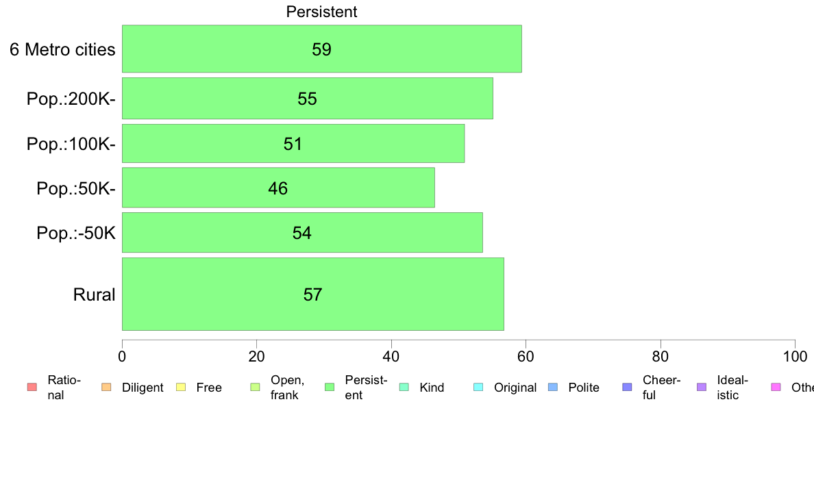This screenshot has width=814, height=504.
Task: Click the Idealistic purple legend swatch
Action: [702, 387]
